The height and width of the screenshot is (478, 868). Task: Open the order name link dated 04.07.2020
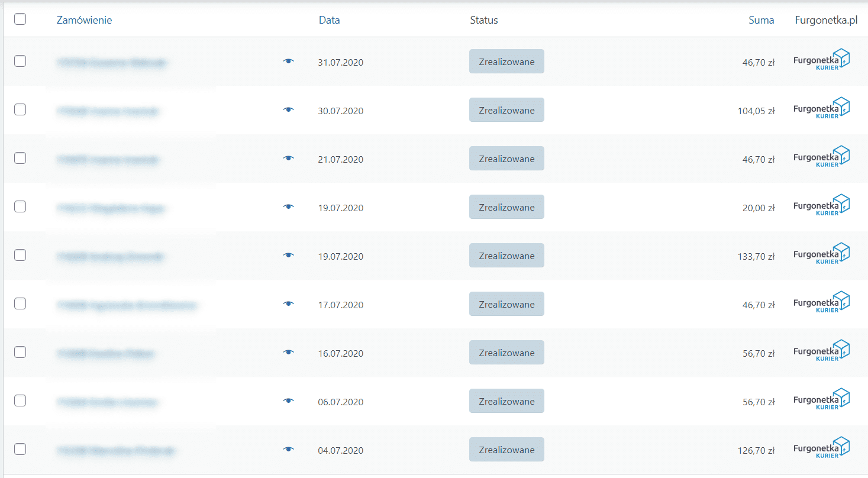click(116, 451)
